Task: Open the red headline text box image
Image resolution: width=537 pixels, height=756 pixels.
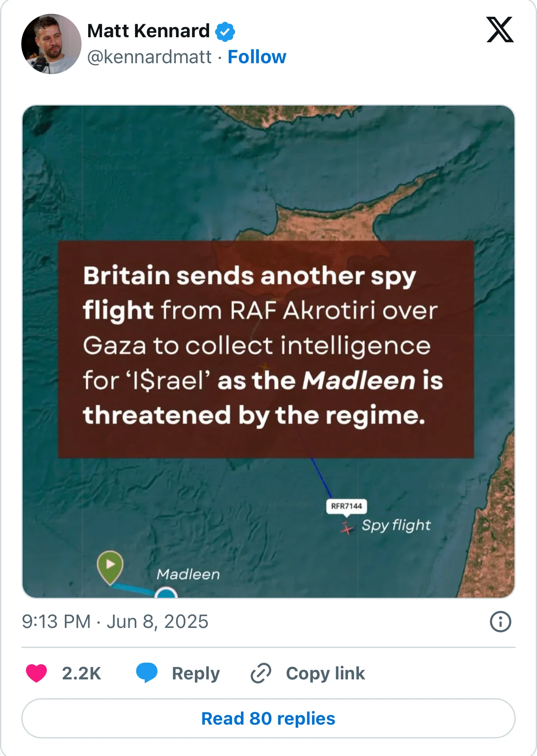Action: (266, 349)
